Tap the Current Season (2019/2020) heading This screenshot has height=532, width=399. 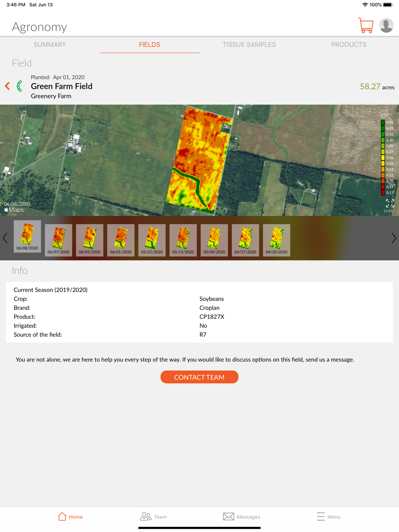click(51, 290)
